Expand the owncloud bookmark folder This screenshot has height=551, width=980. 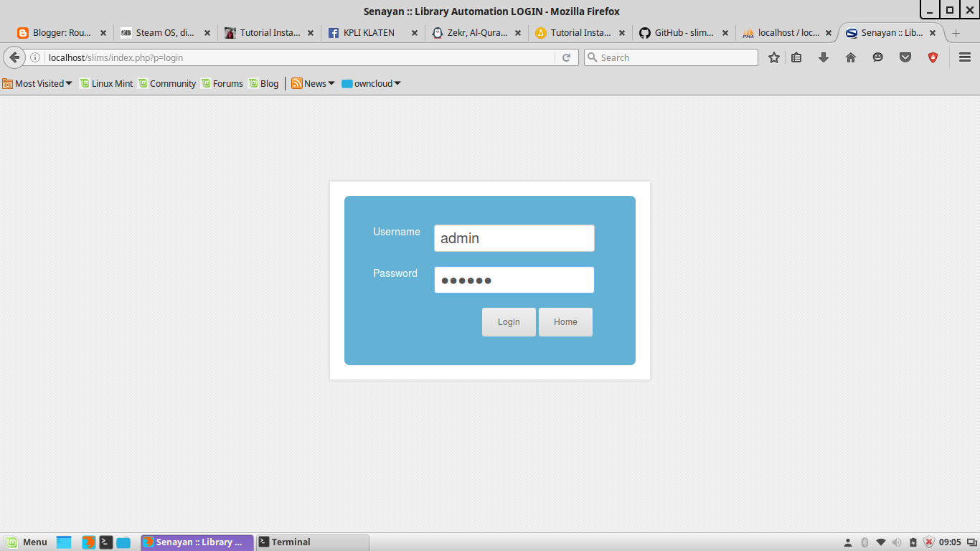pos(371,83)
